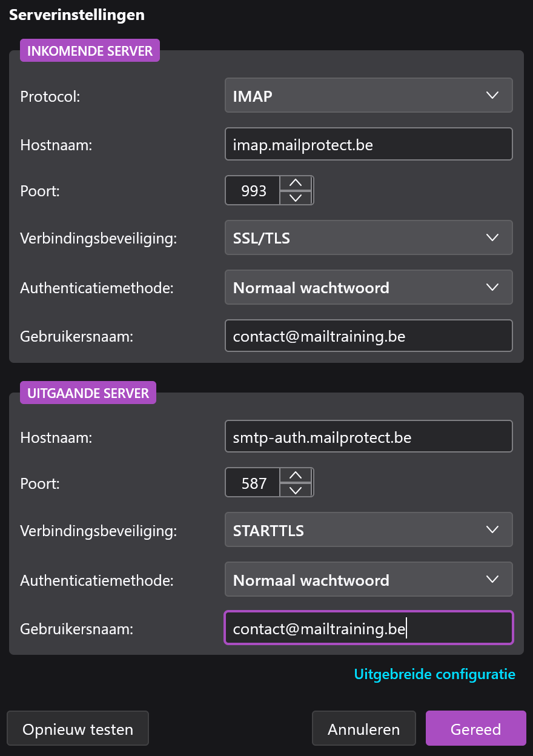
Task: Click the Inkomende server section label
Action: tap(90, 51)
